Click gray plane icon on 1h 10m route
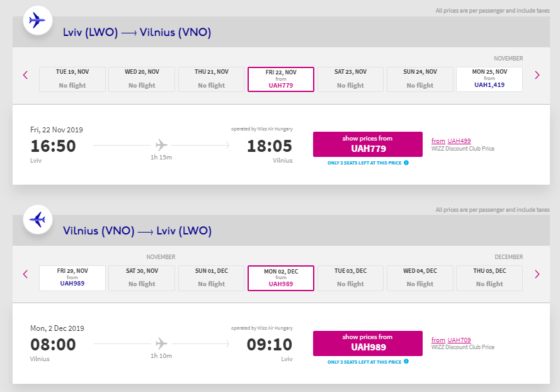 161,344
